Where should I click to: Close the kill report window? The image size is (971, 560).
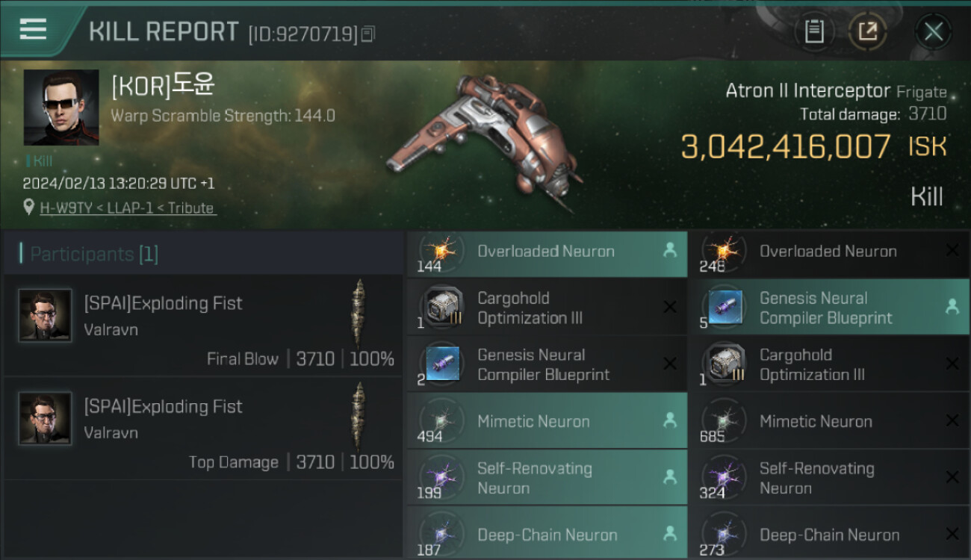(934, 31)
